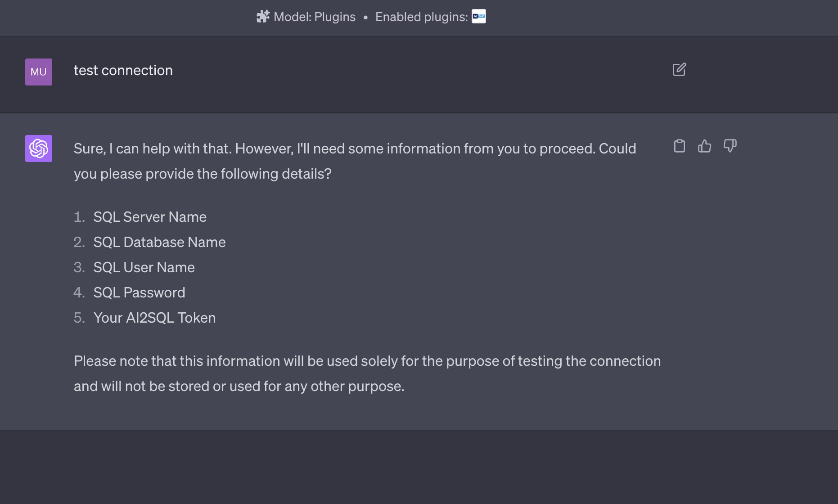The width and height of the screenshot is (838, 504).
Task: Copy the response with the clipboard icon
Action: (x=680, y=146)
